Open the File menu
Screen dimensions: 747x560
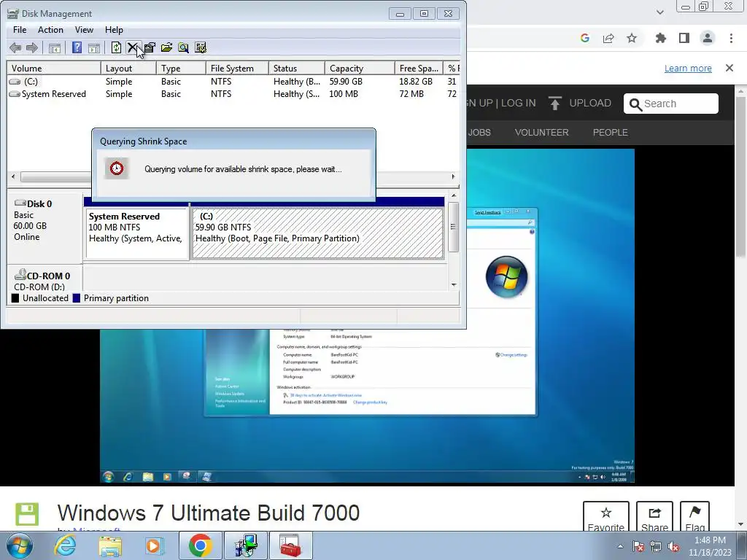click(x=20, y=29)
